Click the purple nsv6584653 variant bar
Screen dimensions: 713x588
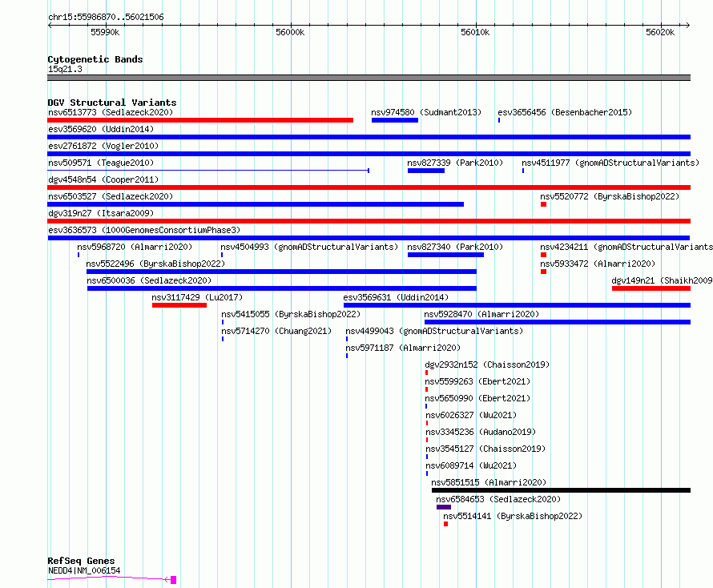coord(444,507)
